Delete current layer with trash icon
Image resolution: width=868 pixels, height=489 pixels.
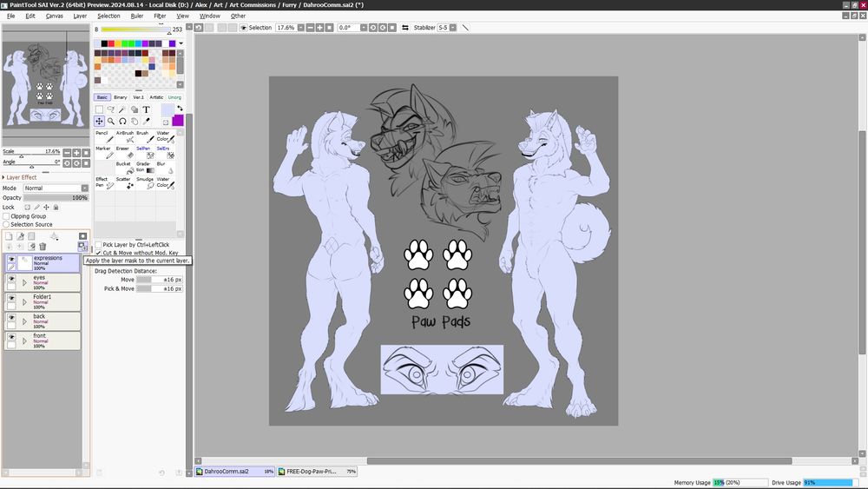click(x=43, y=247)
